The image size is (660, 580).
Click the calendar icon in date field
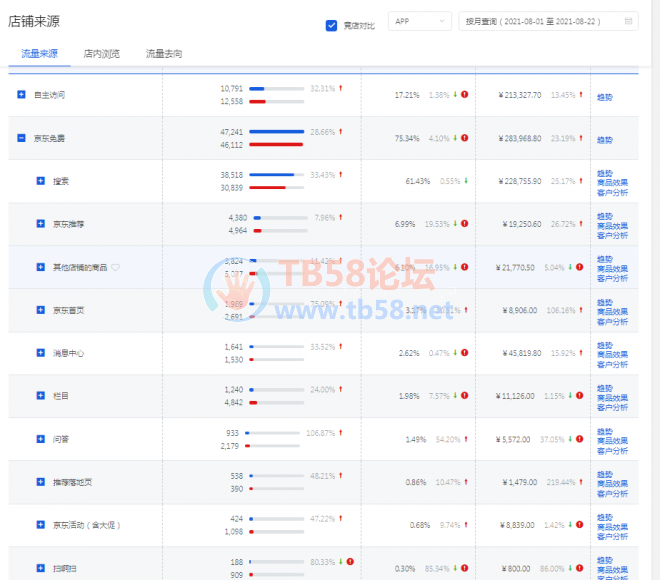click(x=628, y=21)
